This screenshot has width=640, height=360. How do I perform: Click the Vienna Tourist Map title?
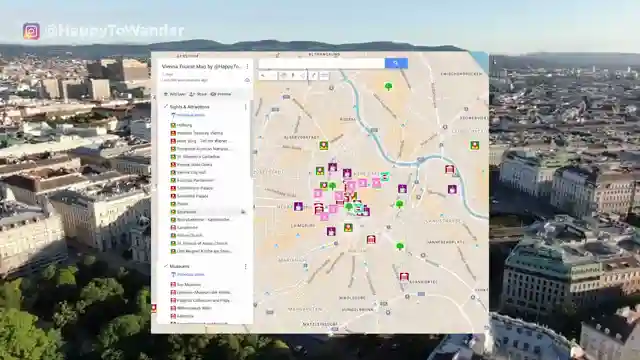201,66
